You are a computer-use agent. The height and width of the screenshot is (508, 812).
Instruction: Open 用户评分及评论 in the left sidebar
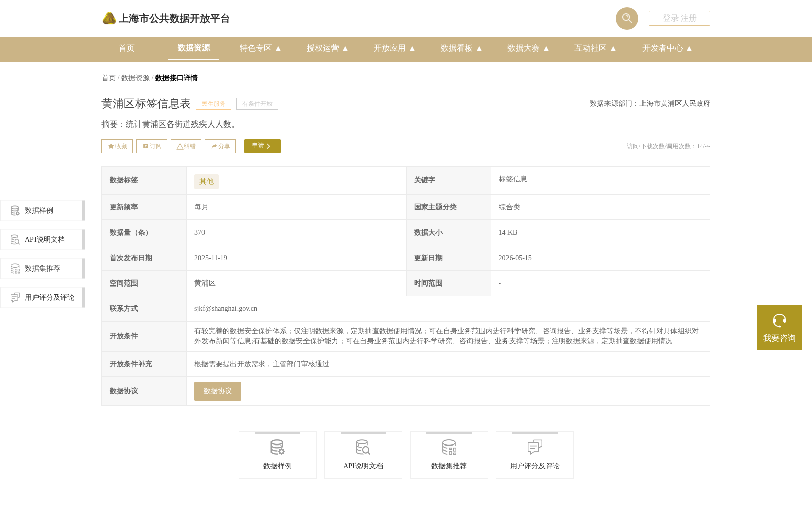tap(43, 298)
